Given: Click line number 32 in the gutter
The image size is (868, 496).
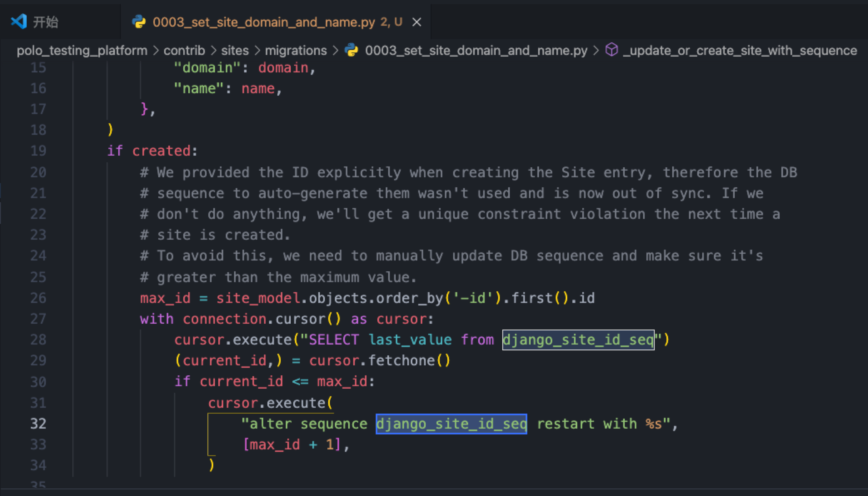Looking at the screenshot, I should click(x=38, y=424).
